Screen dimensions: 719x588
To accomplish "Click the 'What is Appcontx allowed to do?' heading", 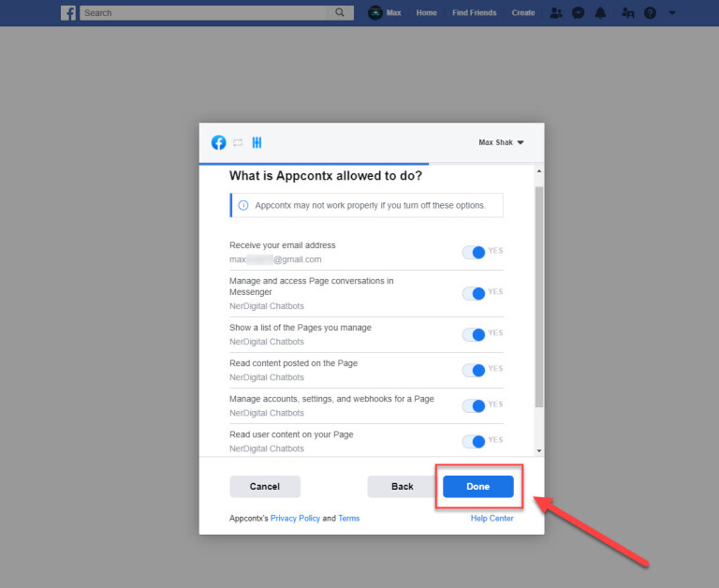I will [x=326, y=176].
